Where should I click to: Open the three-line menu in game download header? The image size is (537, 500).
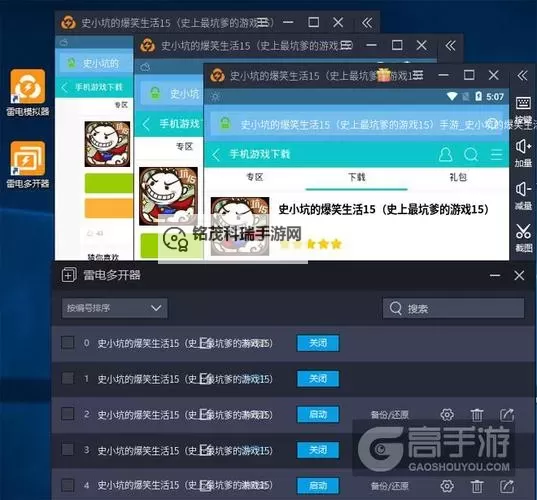click(x=496, y=155)
